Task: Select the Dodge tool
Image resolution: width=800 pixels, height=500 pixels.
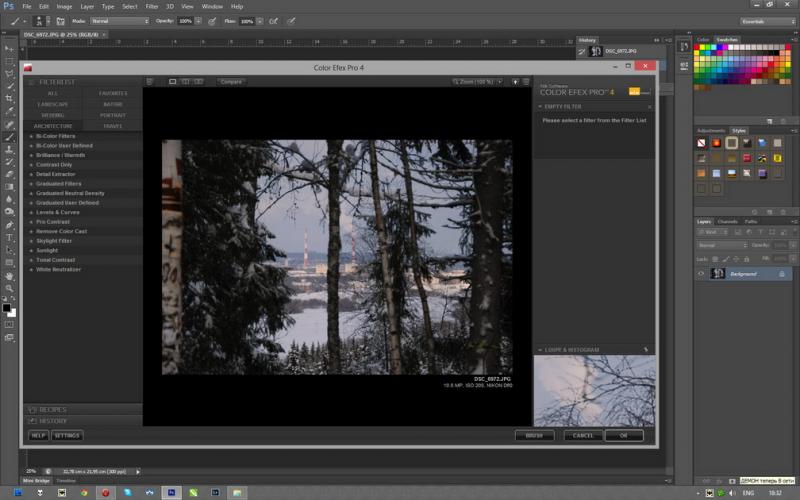Action: pyautogui.click(x=9, y=212)
